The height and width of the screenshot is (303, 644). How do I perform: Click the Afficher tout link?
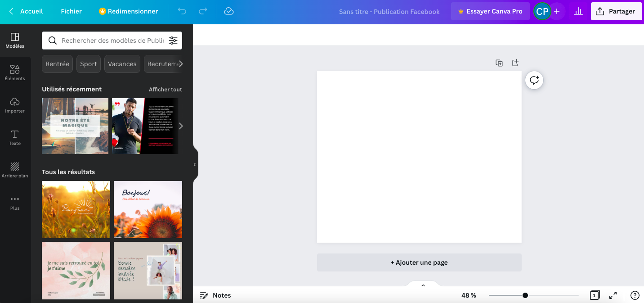pos(165,89)
